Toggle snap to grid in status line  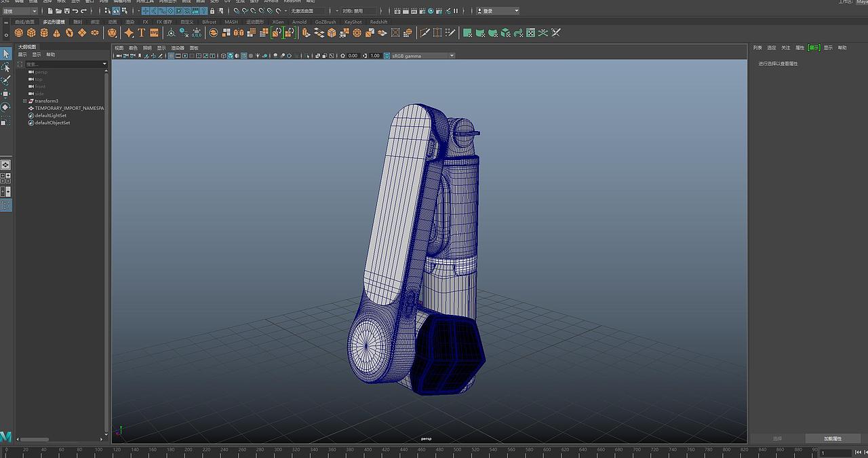[x=237, y=11]
